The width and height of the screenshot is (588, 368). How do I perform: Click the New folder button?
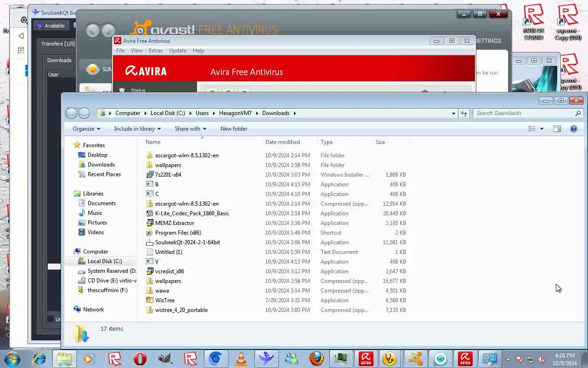(x=234, y=129)
